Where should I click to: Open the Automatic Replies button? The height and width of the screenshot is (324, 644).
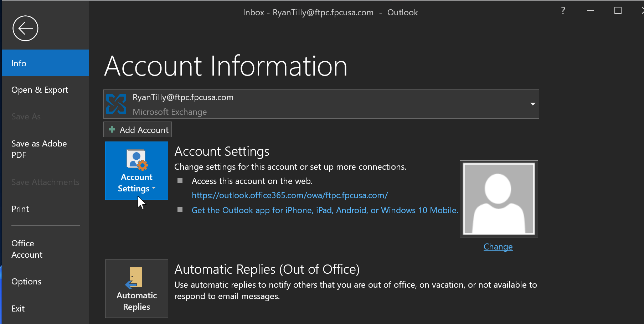[136, 289]
